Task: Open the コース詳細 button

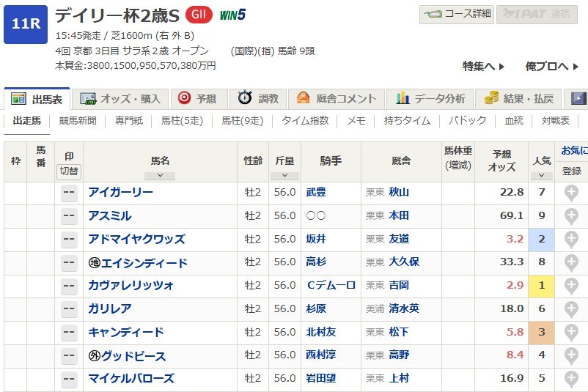Action: point(456,14)
